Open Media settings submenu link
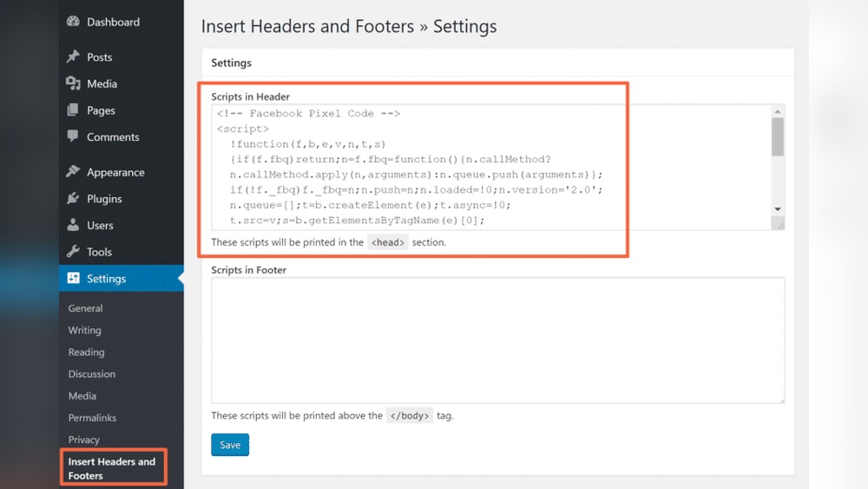This screenshot has height=489, width=868. tap(82, 396)
